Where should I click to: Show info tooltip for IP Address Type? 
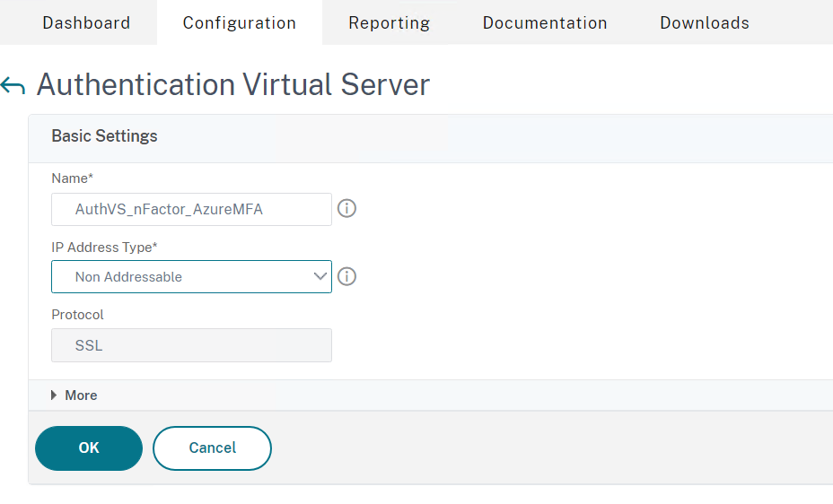pos(346,276)
